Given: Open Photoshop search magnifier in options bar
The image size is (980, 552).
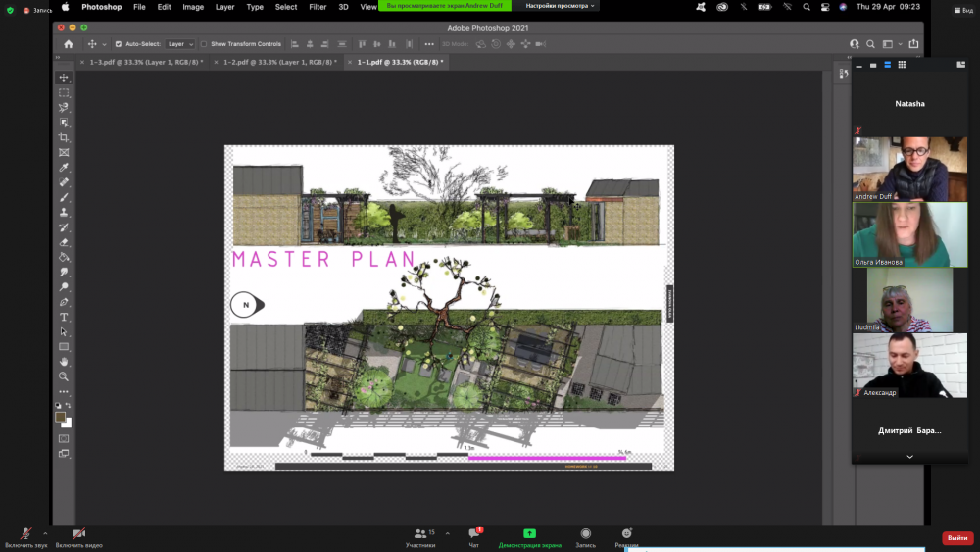Looking at the screenshot, I should coord(870,44).
